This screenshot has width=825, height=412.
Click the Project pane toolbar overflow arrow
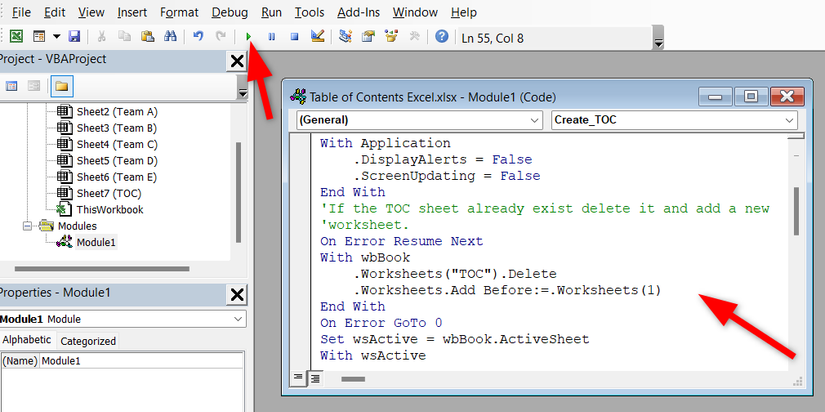(x=242, y=87)
